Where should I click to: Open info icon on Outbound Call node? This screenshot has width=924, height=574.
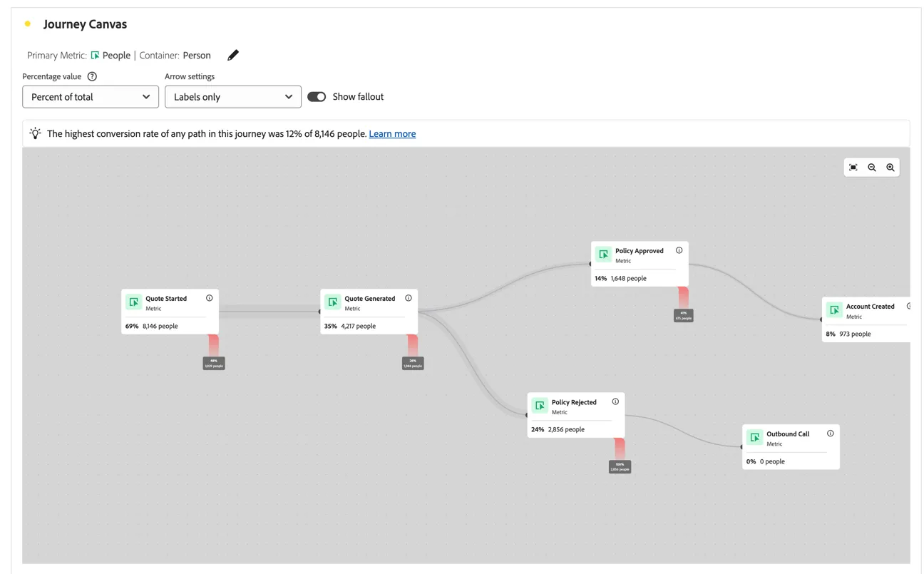(x=831, y=434)
